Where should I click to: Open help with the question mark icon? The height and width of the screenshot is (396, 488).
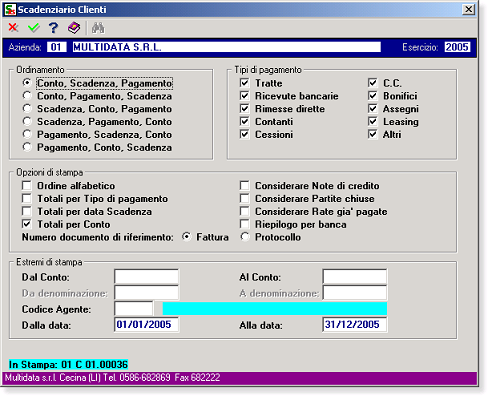pyautogui.click(x=53, y=28)
